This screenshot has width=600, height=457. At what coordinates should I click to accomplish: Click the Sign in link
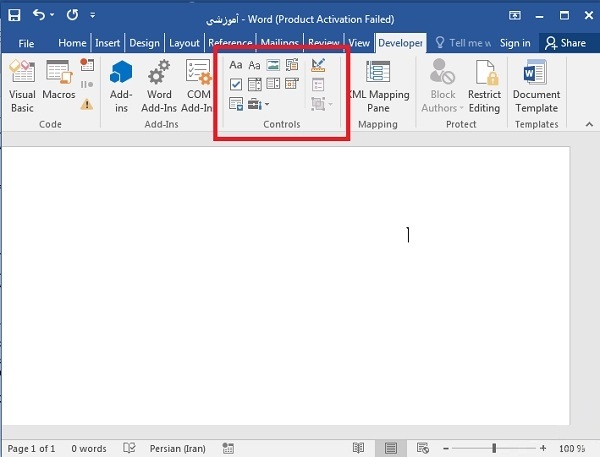(515, 43)
